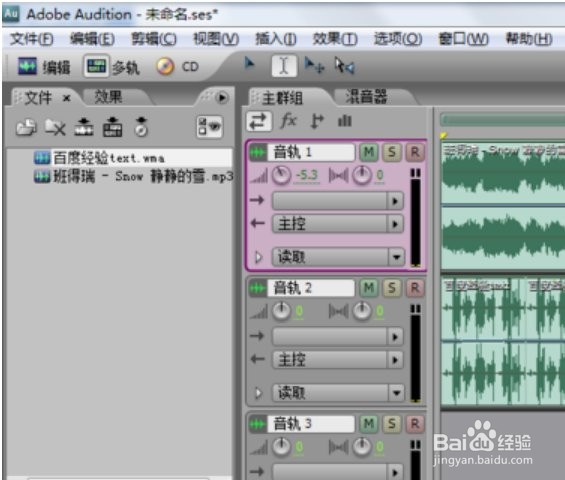Open 文件(F) menu

coord(32,39)
